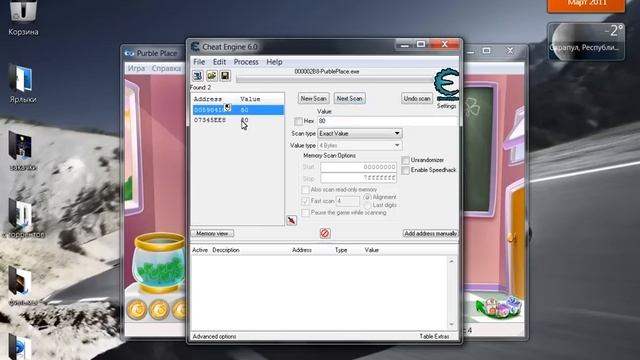This screenshot has width=640, height=360.
Task: Click the Start address field
Action: pyautogui.click(x=359, y=167)
